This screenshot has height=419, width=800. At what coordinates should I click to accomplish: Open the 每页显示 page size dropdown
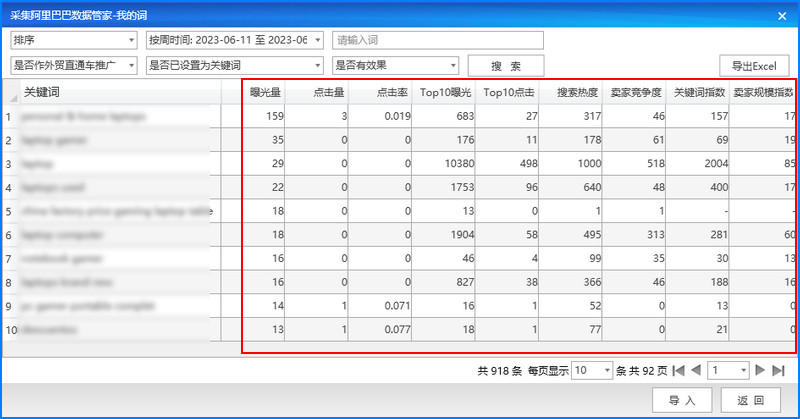click(592, 371)
